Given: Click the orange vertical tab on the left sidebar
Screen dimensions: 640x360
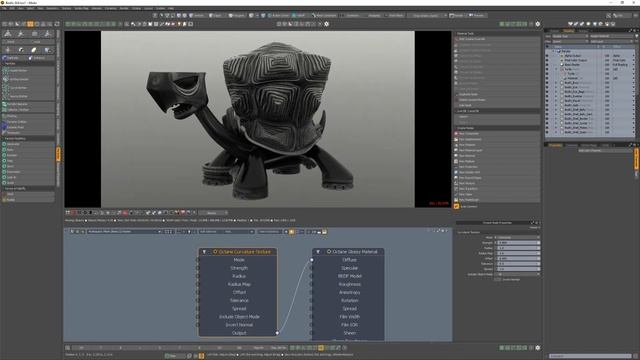Looking at the screenshot, I should (x=58, y=155).
